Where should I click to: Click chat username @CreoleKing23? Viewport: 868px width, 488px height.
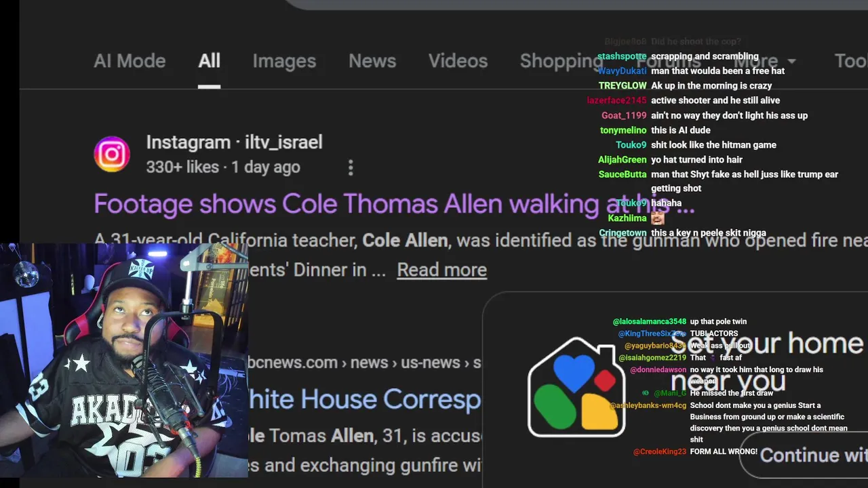click(660, 451)
